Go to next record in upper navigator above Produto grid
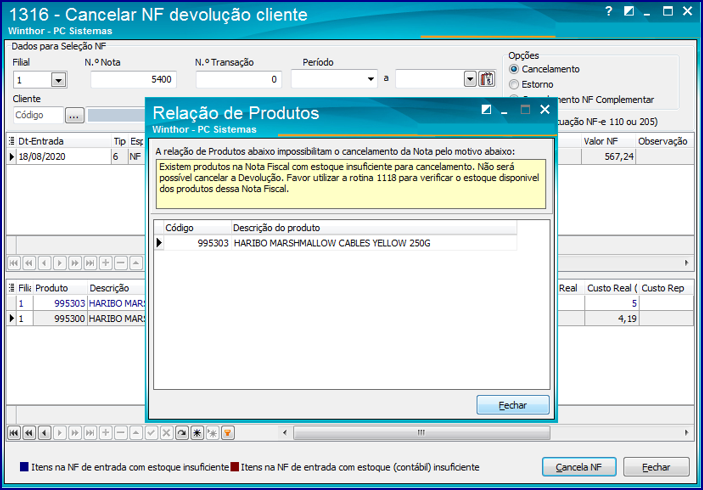Viewport: 703px width, 490px height. (x=60, y=263)
